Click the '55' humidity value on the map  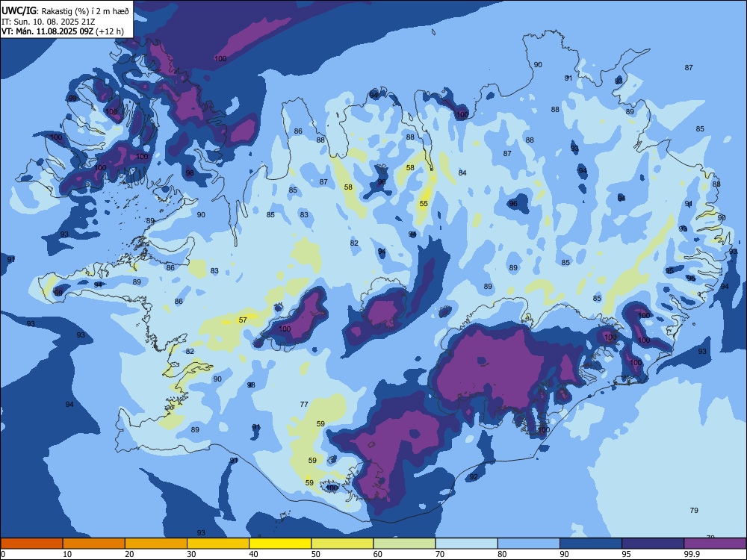point(424,204)
